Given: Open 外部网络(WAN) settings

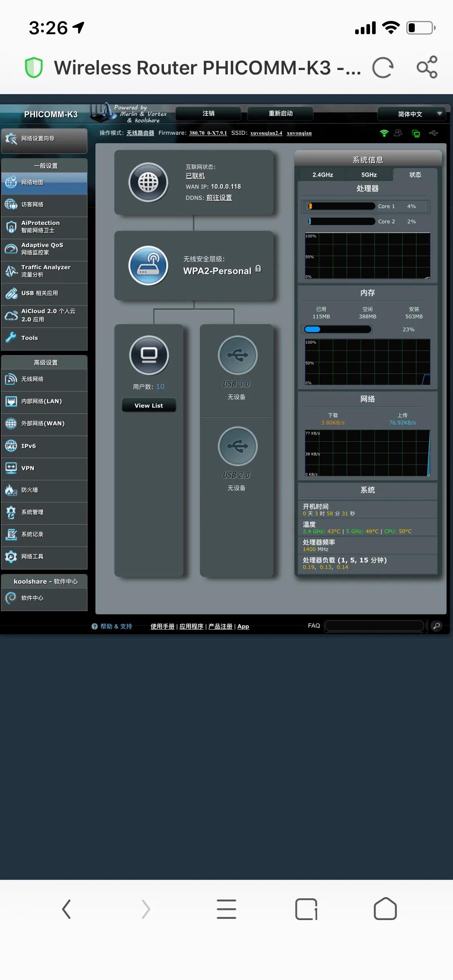Looking at the screenshot, I should coord(44,424).
